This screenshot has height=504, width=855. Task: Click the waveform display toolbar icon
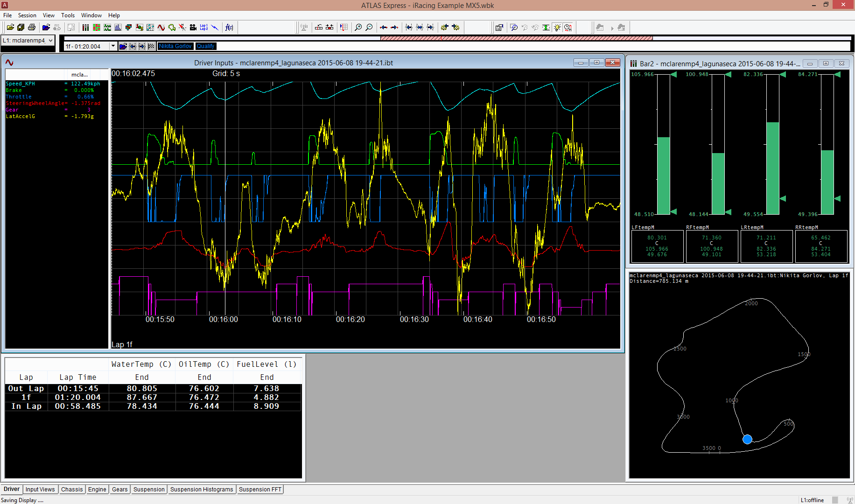coord(161,28)
